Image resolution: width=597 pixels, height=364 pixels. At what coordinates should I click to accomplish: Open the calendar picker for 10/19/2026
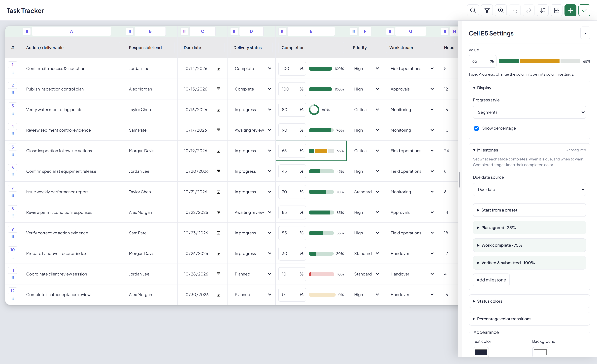click(x=219, y=151)
